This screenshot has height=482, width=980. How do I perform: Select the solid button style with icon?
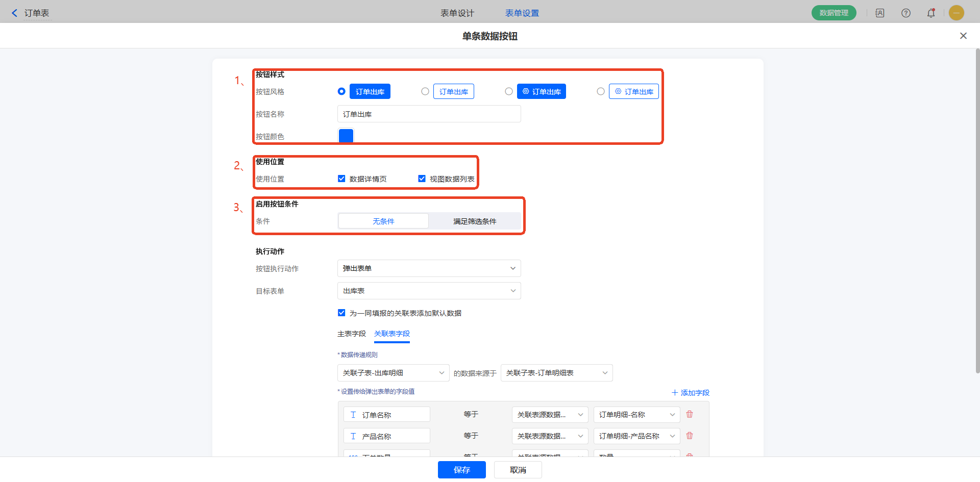coord(509,91)
